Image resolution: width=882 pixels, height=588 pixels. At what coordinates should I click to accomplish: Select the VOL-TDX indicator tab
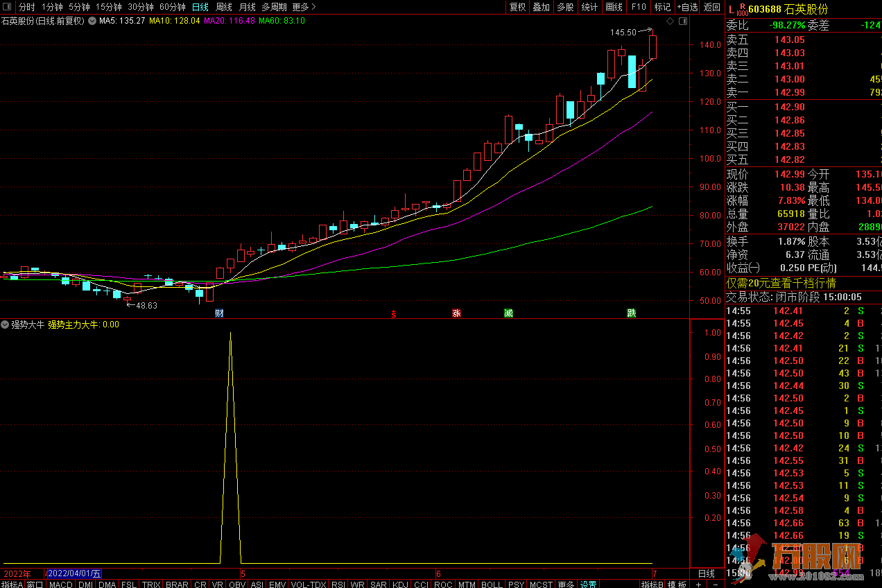point(309,585)
